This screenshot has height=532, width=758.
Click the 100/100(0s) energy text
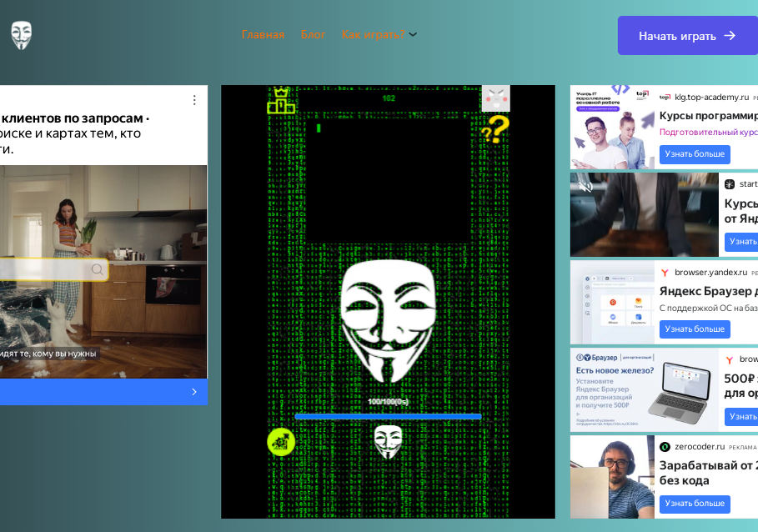click(x=389, y=402)
